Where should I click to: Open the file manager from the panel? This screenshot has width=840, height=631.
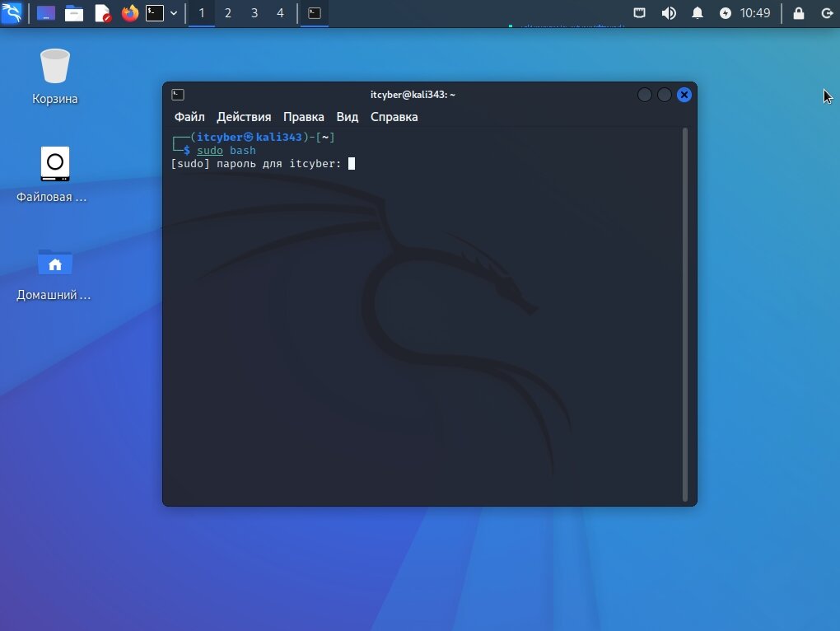pyautogui.click(x=74, y=13)
